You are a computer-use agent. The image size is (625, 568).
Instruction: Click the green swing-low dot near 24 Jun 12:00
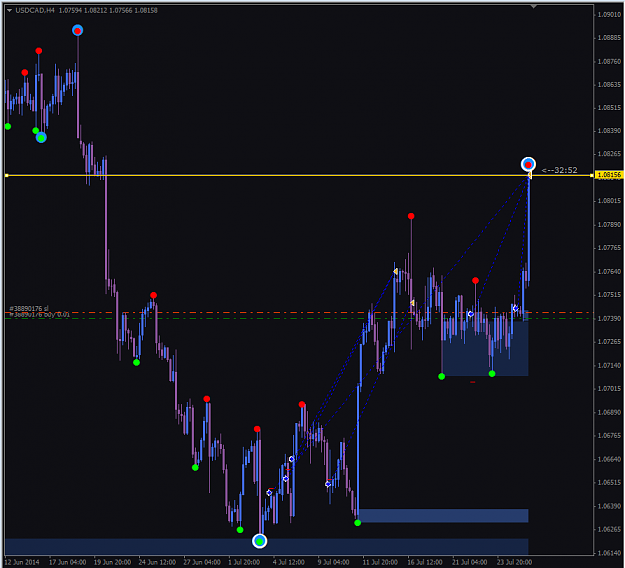[x=136, y=362]
